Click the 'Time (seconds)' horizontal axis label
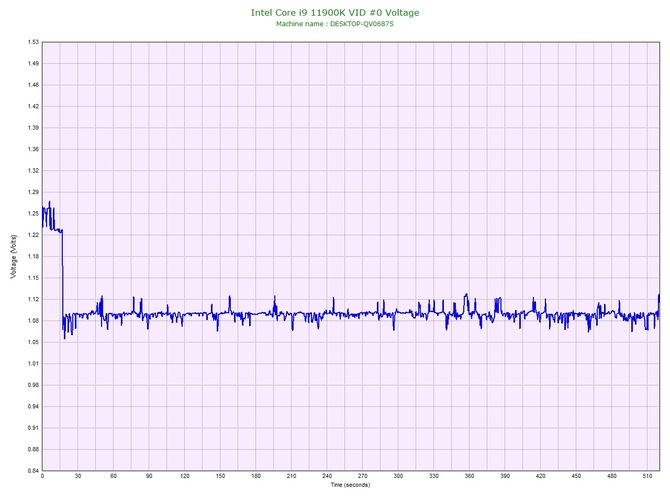Screen dimensions: 670x502 pos(350,485)
